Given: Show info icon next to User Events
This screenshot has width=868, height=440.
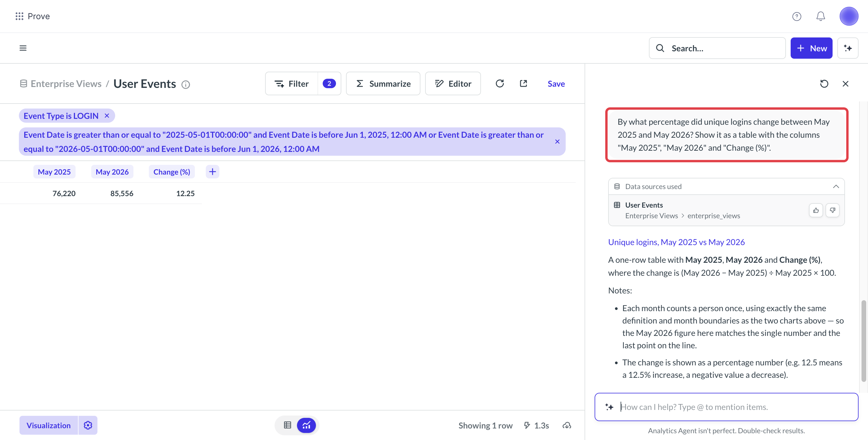Looking at the screenshot, I should (x=186, y=85).
